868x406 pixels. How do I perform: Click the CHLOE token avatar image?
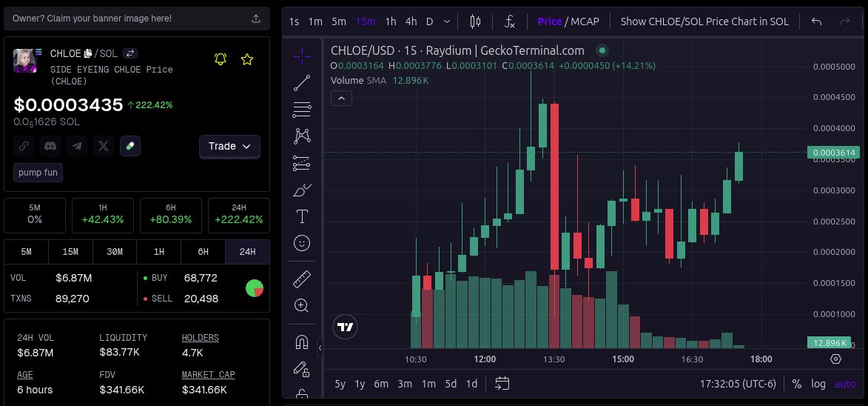25,60
